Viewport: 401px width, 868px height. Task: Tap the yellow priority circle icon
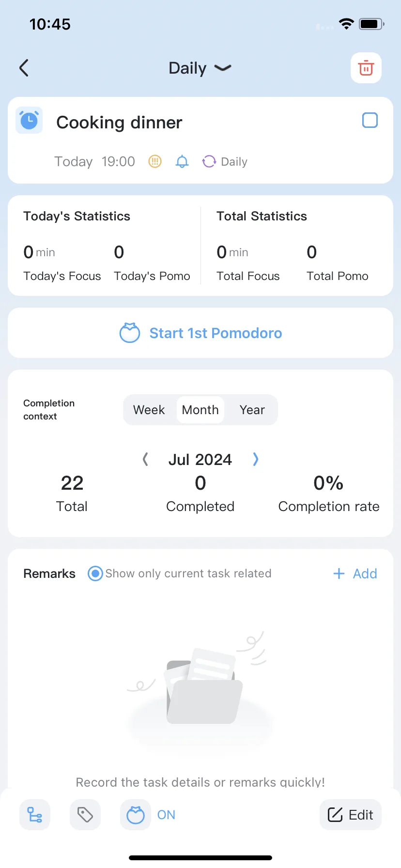[155, 161]
